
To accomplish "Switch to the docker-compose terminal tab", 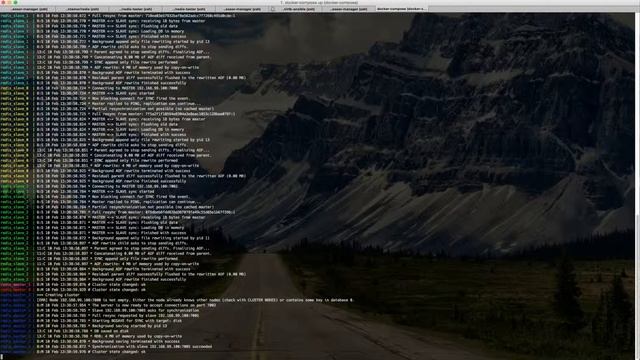I will (x=401, y=9).
